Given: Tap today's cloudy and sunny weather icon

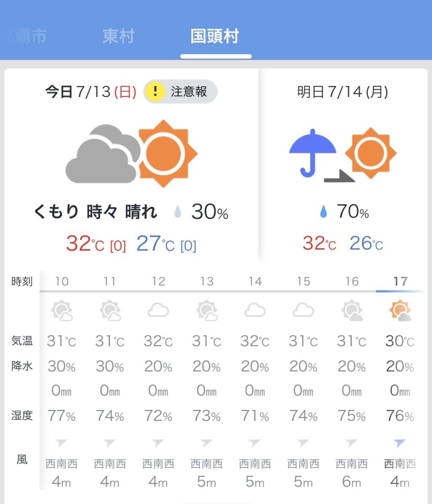Looking at the screenshot, I should coord(131,154).
